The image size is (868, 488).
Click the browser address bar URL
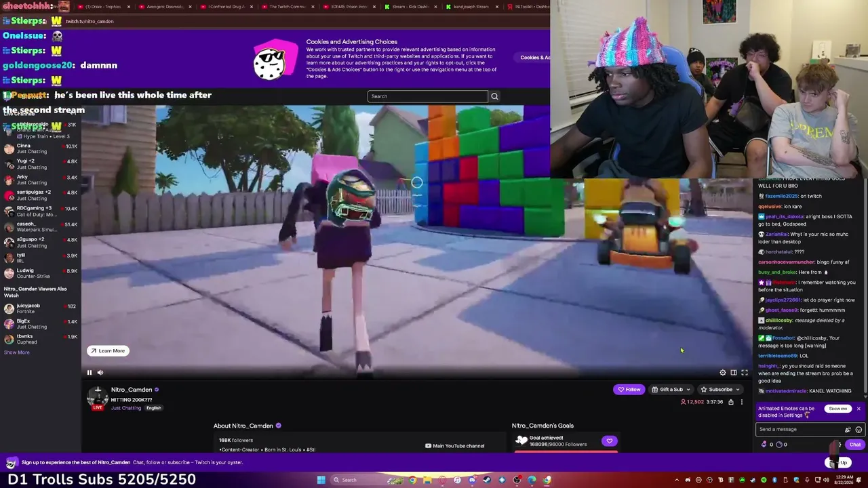pyautogui.click(x=90, y=21)
